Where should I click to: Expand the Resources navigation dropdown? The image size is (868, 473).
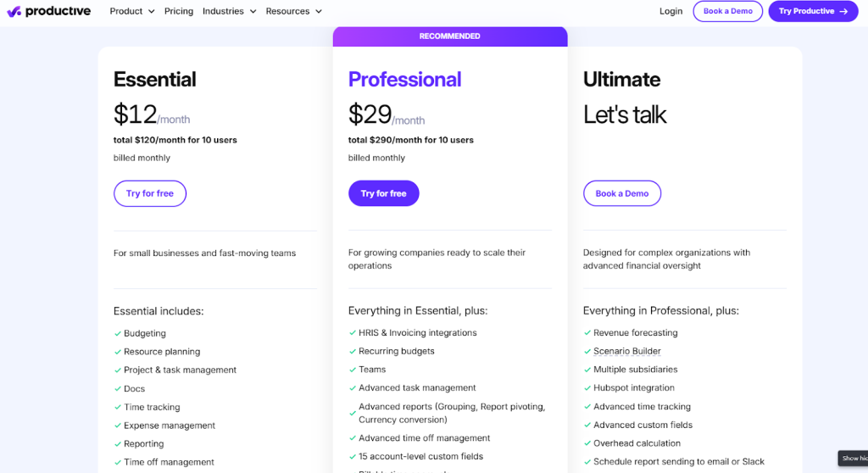[293, 12]
